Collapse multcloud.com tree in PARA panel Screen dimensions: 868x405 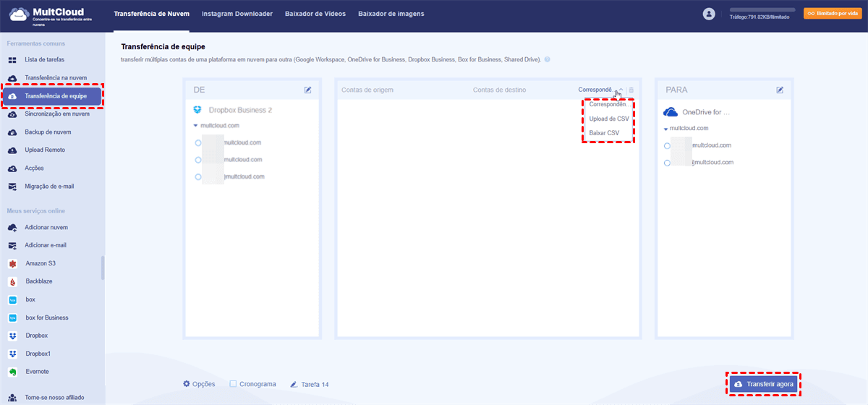point(666,129)
